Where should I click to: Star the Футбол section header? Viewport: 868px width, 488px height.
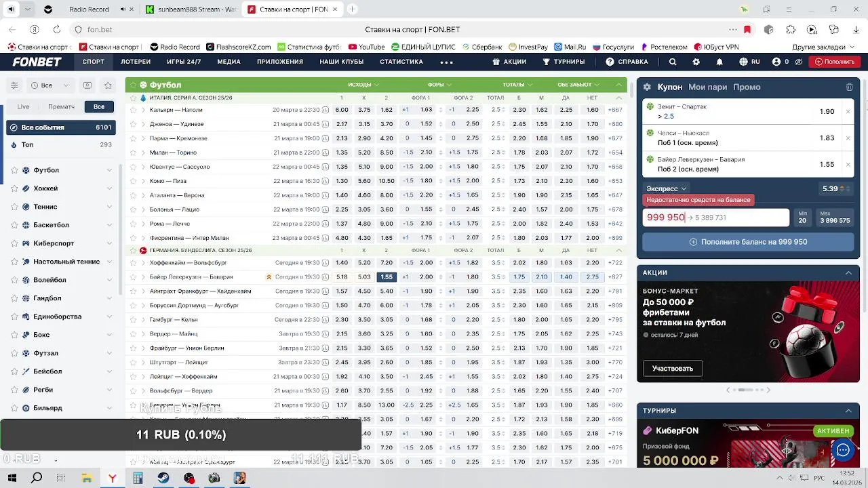134,85
